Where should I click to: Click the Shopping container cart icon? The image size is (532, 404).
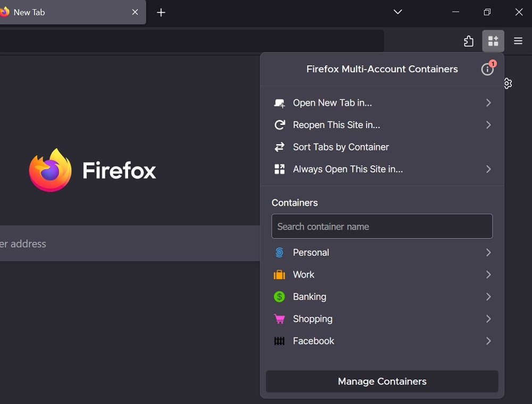tap(279, 319)
